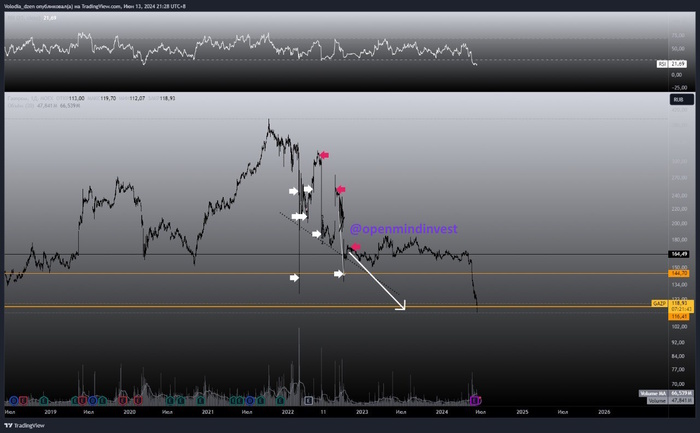Click blue D marker above 2021 Июл label
Image resolution: width=700 pixels, height=433 pixels.
coord(250,400)
